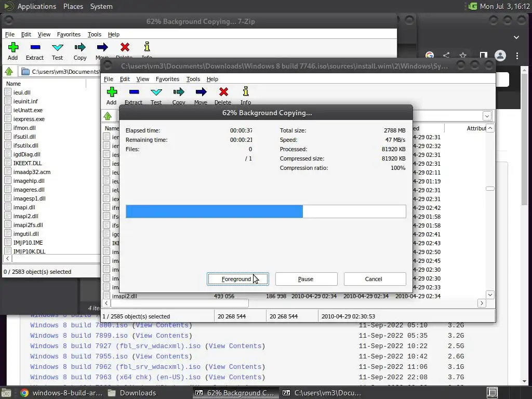Screen dimensions: 532x399
Task: Click Copy icon in front 7-Zip window
Action: point(179,92)
